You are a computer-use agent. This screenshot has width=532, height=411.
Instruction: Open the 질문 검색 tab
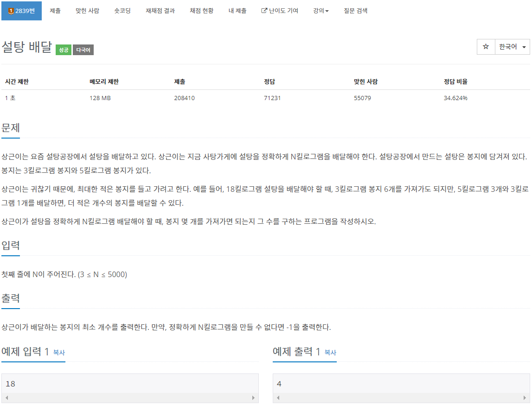click(x=355, y=11)
